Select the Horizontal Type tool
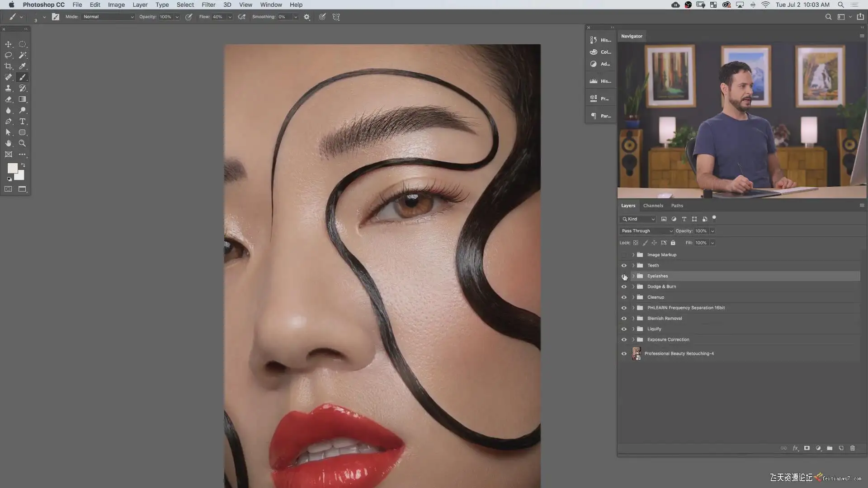The image size is (868, 488). (22, 122)
